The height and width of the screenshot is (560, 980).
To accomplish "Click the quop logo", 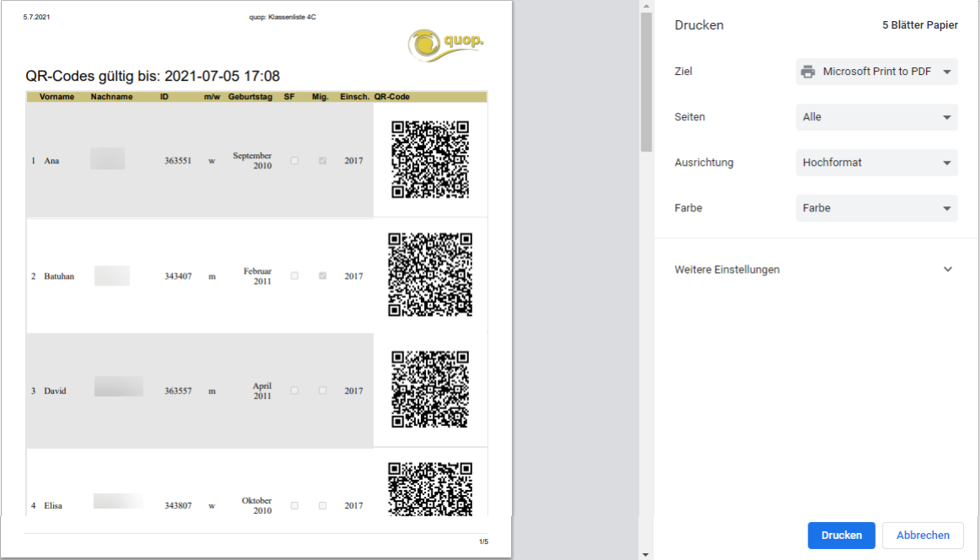I will pos(445,42).
